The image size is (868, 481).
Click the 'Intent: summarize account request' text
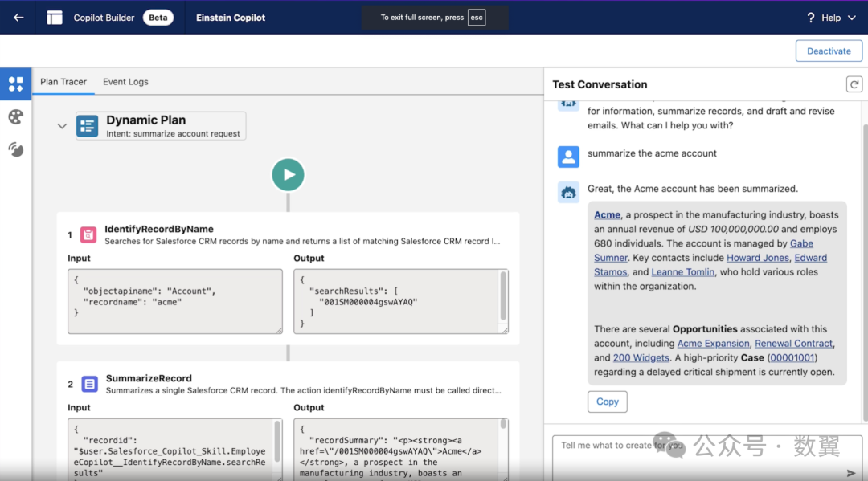pyautogui.click(x=173, y=134)
